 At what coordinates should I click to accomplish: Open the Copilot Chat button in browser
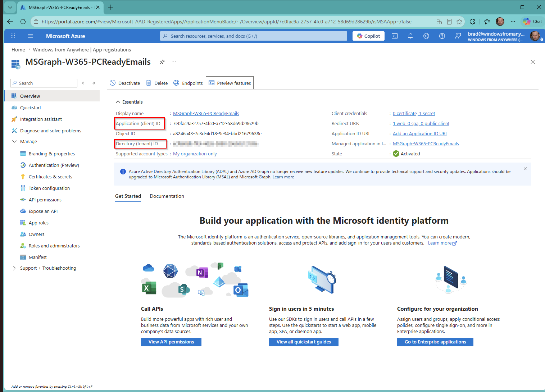click(x=533, y=22)
